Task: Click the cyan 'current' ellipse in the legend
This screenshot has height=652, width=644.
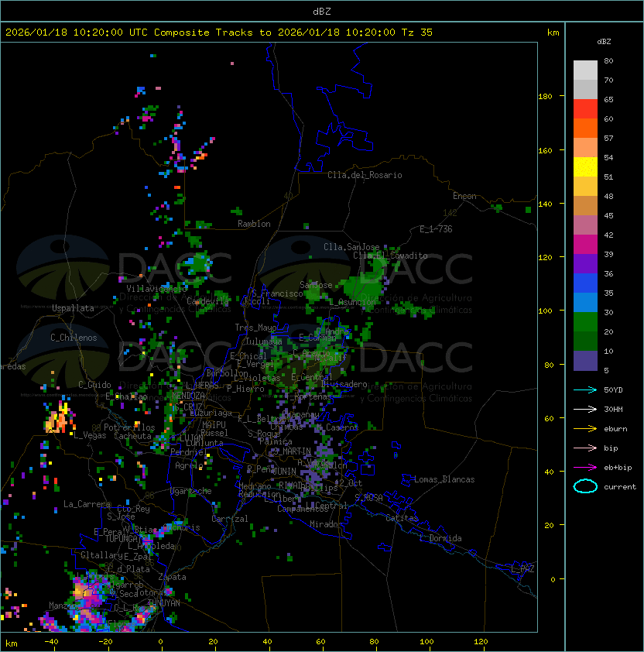Action: tap(585, 486)
